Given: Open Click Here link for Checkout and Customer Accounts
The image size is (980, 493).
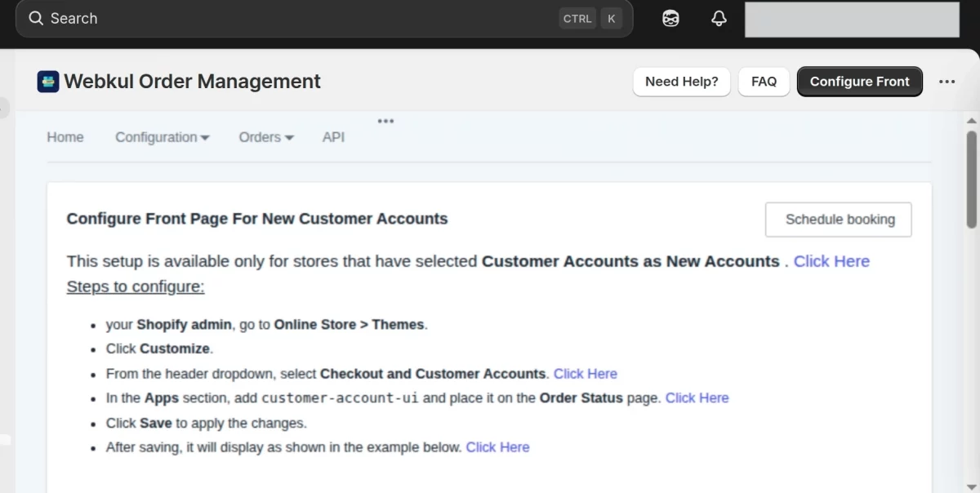Looking at the screenshot, I should [585, 374].
